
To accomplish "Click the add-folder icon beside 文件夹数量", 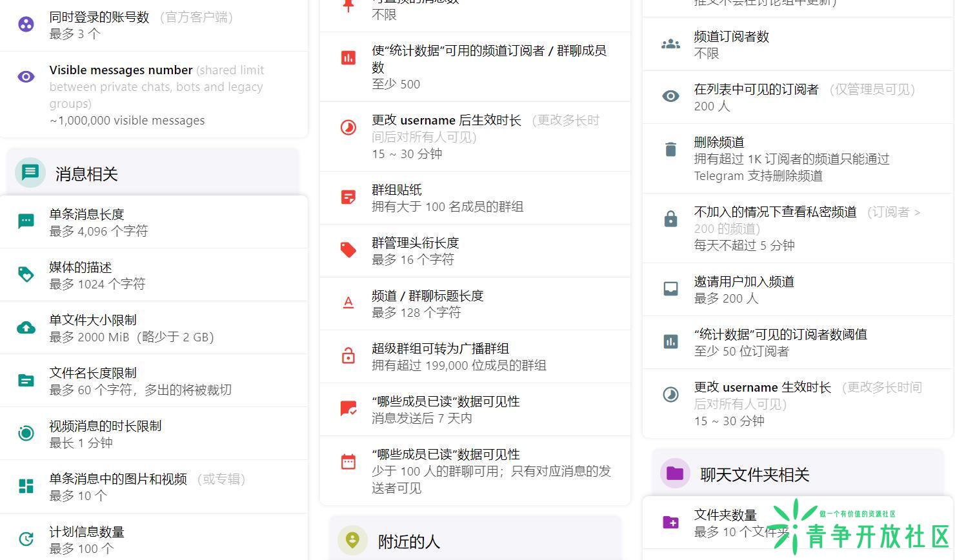I will point(671,522).
